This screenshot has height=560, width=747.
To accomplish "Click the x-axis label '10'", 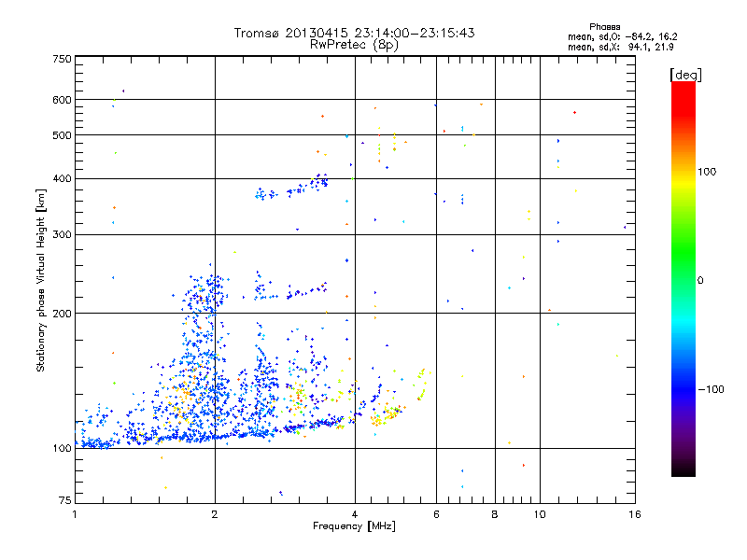I will (x=540, y=514).
